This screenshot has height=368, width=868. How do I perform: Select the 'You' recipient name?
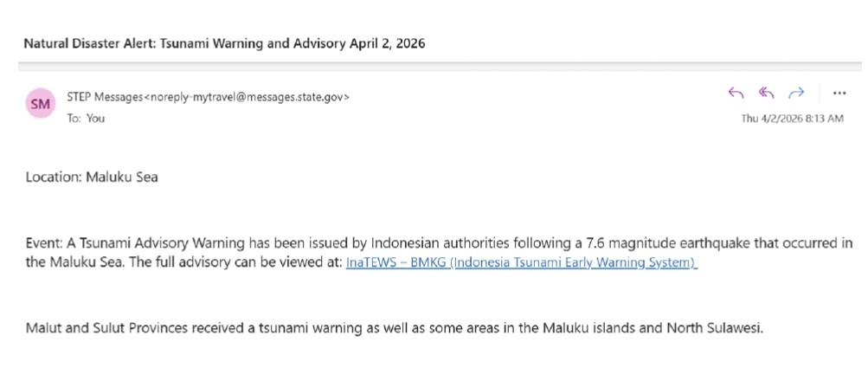pos(95,118)
